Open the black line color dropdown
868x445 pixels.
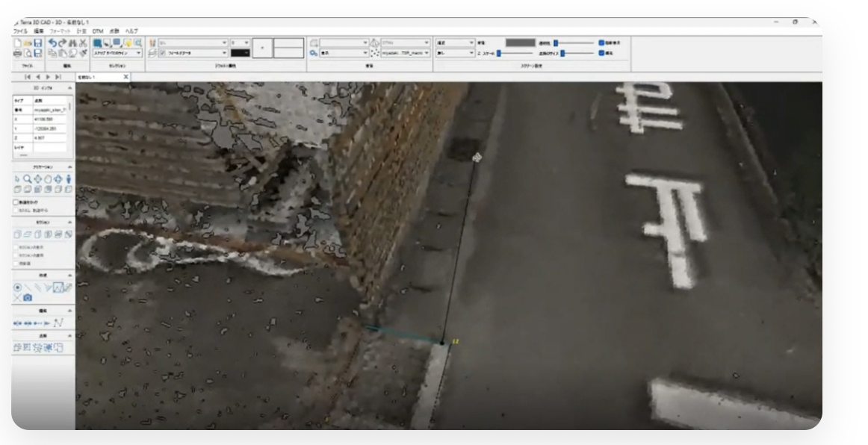pyautogui.click(x=241, y=53)
